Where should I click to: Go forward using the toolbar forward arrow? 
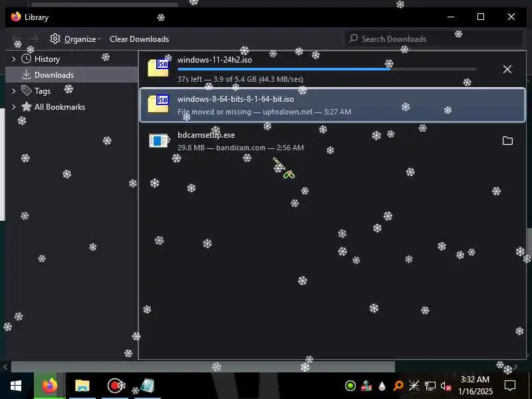coord(34,39)
